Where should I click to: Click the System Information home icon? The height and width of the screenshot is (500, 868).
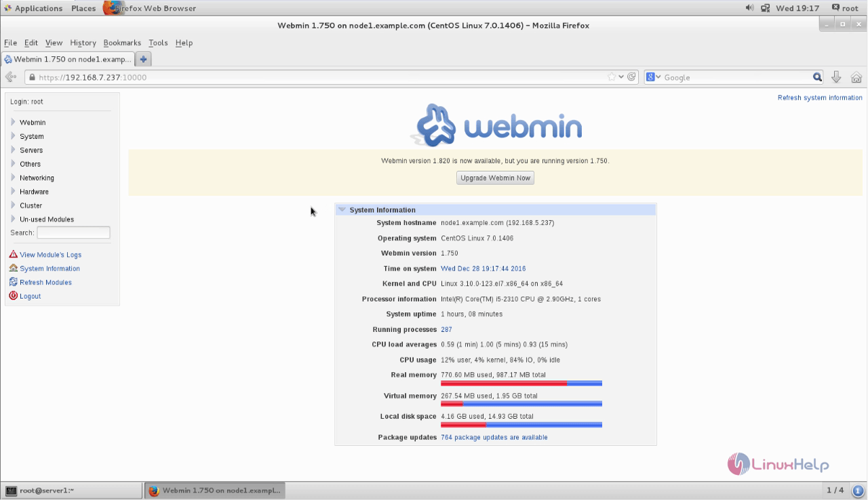coord(14,268)
